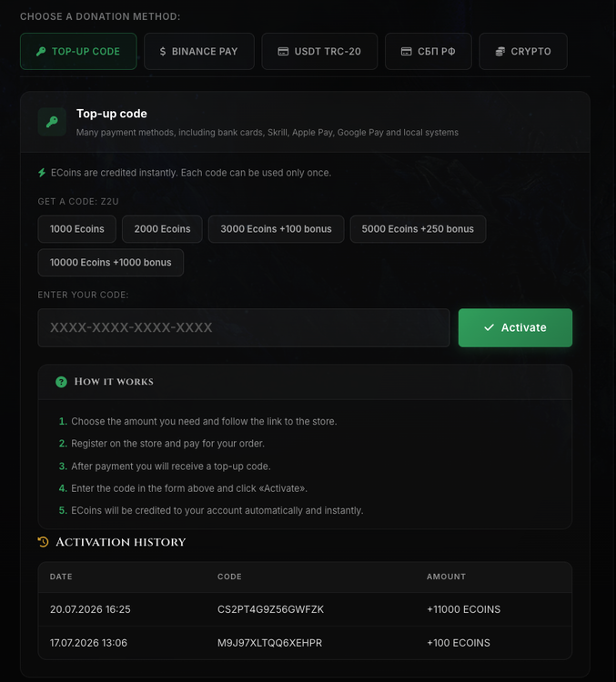Click the +100 ECOINS amount cell
The image size is (616, 682).
[459, 643]
